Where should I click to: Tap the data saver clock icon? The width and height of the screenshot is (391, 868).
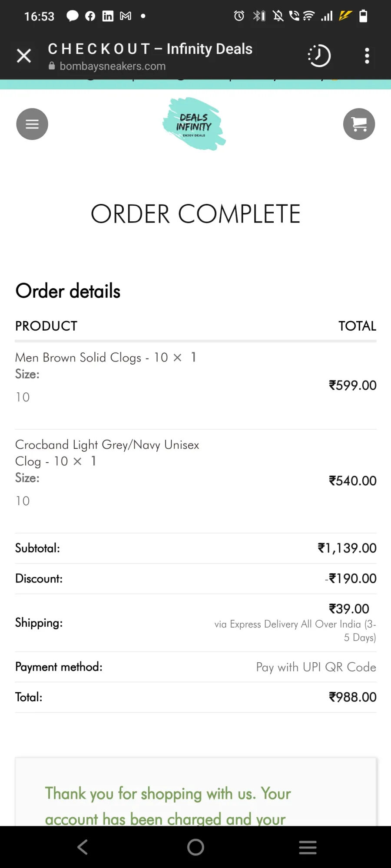tap(319, 56)
